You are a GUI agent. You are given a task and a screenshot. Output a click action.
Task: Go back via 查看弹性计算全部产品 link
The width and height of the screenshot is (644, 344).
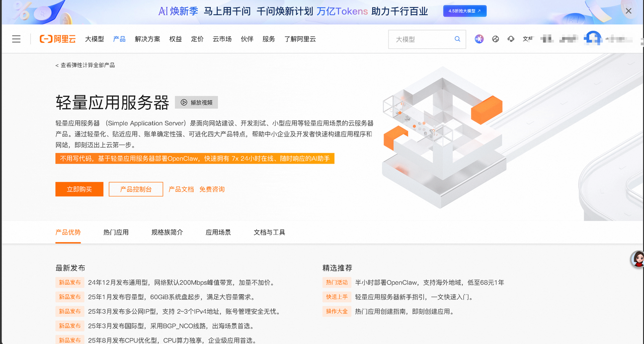(85, 65)
